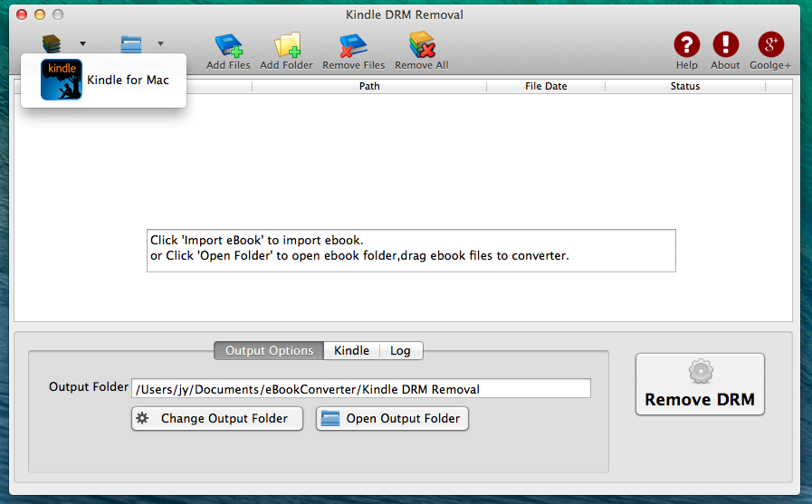Image resolution: width=812 pixels, height=504 pixels.
Task: Click into the Output Folder path field
Action: coord(361,388)
